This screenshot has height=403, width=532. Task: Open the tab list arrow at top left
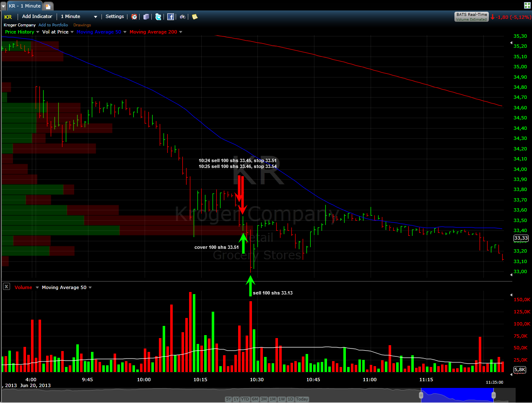[3, 6]
